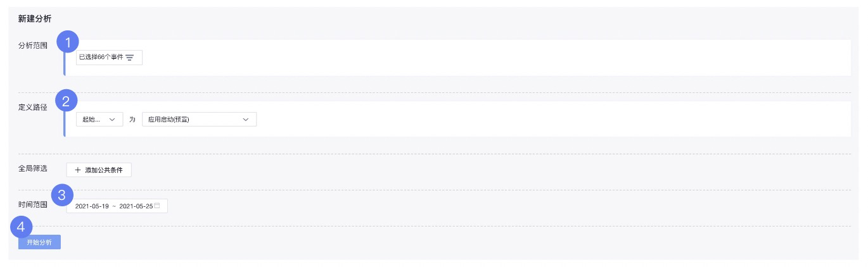This screenshot has width=868, height=267.
Task: Click the 添加公共条件 button
Action: coord(99,170)
